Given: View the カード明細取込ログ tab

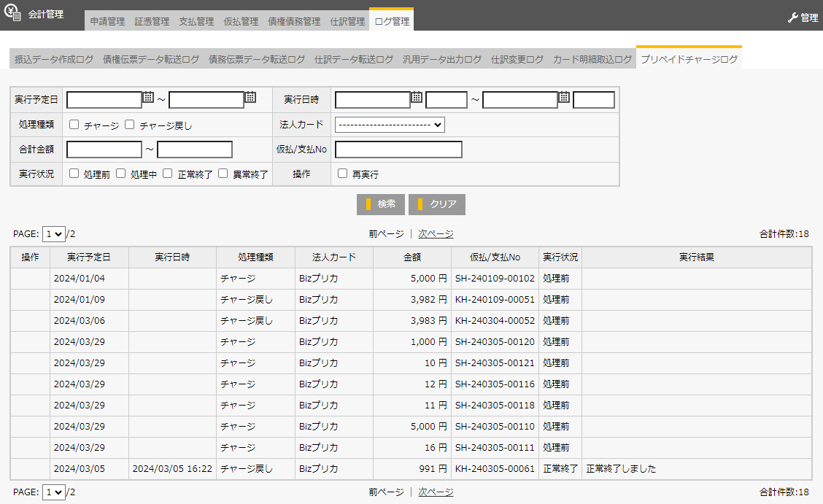Looking at the screenshot, I should 592,59.
